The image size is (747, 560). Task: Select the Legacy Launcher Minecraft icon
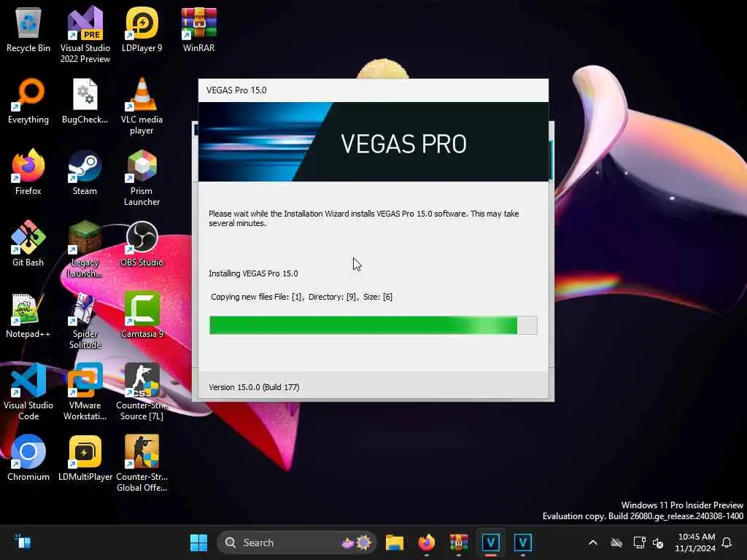pyautogui.click(x=85, y=249)
